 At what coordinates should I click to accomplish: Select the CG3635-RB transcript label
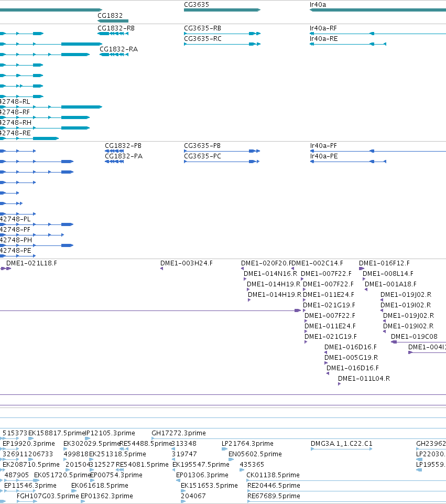coord(203,28)
